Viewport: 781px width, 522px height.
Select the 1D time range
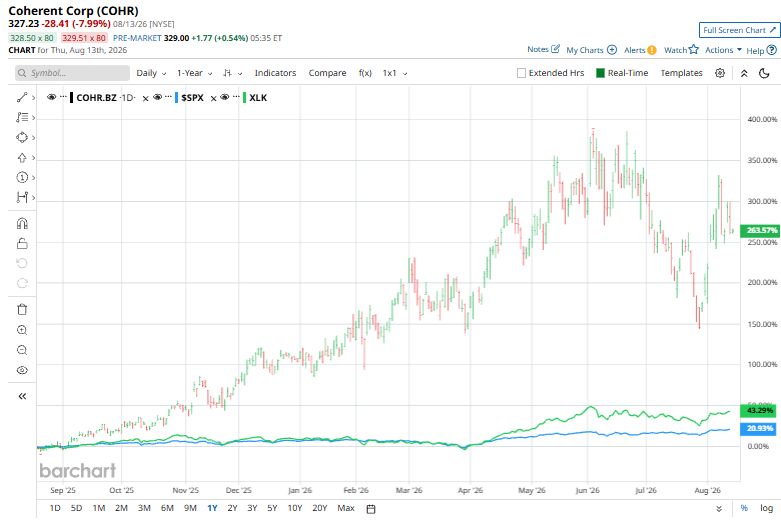pos(55,508)
